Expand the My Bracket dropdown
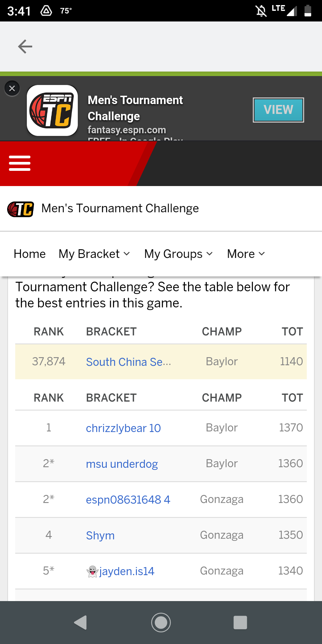 [95, 254]
